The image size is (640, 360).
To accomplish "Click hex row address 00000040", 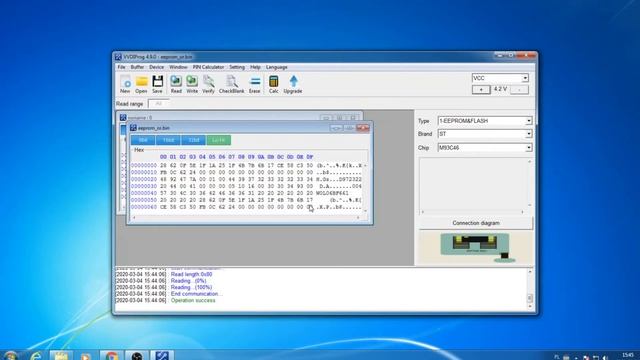I will tap(144, 193).
